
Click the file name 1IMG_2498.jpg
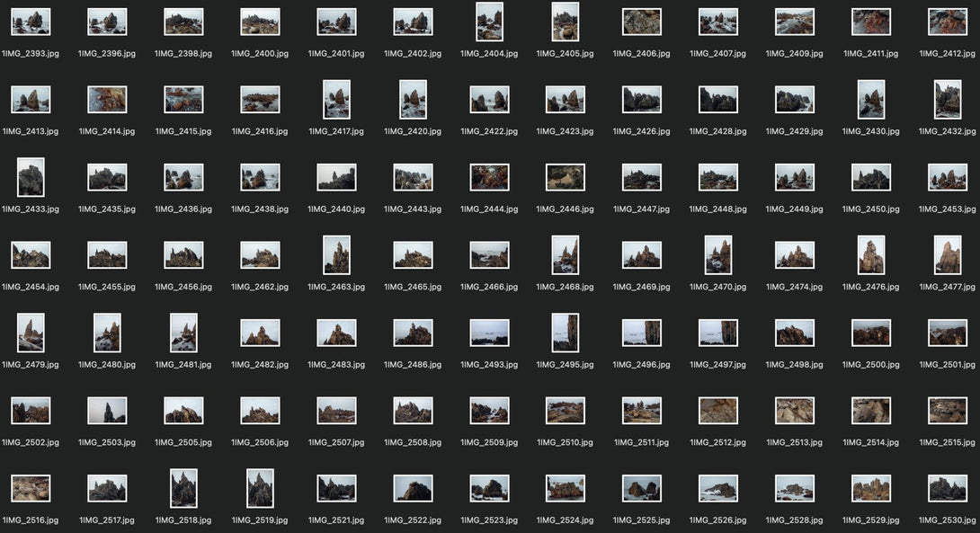[x=795, y=365]
